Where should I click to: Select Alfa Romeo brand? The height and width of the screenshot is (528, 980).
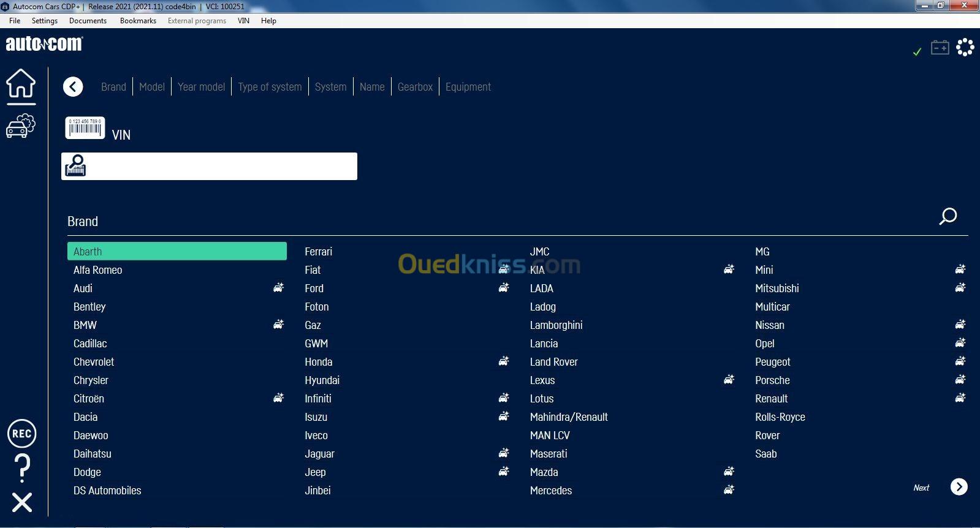pos(98,270)
